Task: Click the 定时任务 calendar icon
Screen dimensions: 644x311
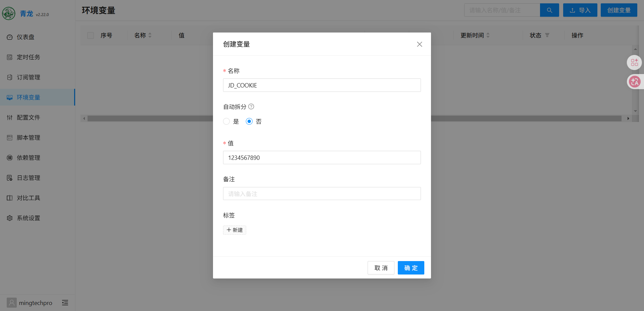Action: tap(10, 57)
